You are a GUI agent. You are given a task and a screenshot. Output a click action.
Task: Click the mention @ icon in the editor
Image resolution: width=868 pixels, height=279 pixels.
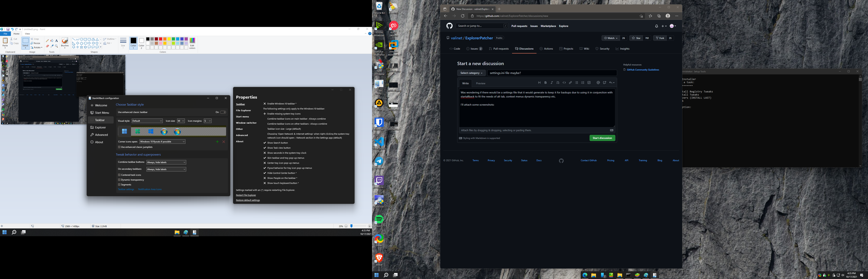[598, 83]
